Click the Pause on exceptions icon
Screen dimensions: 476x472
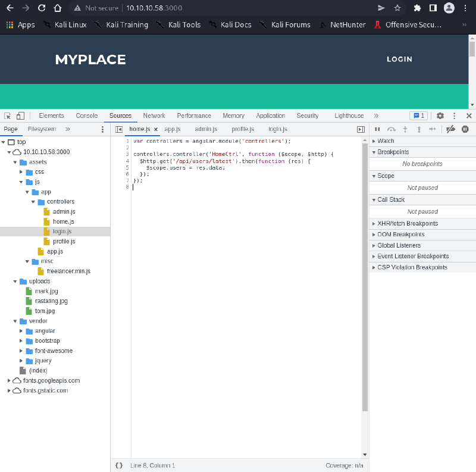pyautogui.click(x=465, y=129)
